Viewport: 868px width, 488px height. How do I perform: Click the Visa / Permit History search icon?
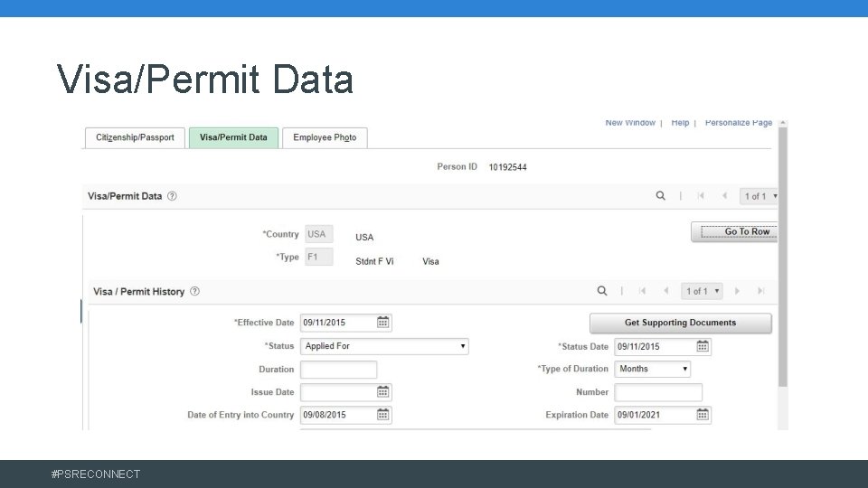click(602, 291)
